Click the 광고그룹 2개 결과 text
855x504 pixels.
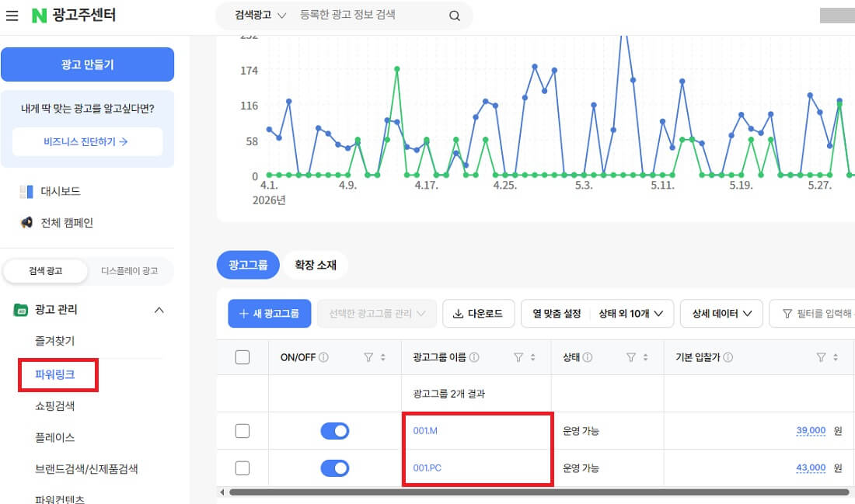coord(448,394)
